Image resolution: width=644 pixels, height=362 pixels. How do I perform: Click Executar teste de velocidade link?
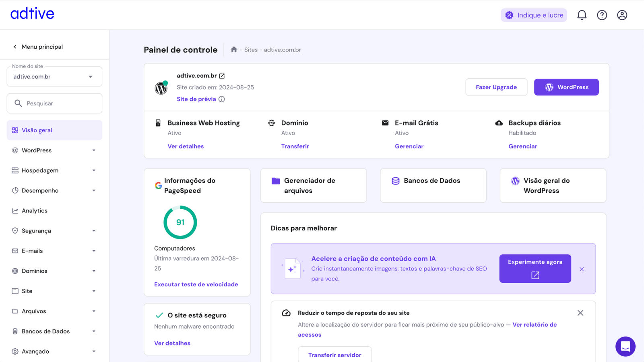point(196,284)
